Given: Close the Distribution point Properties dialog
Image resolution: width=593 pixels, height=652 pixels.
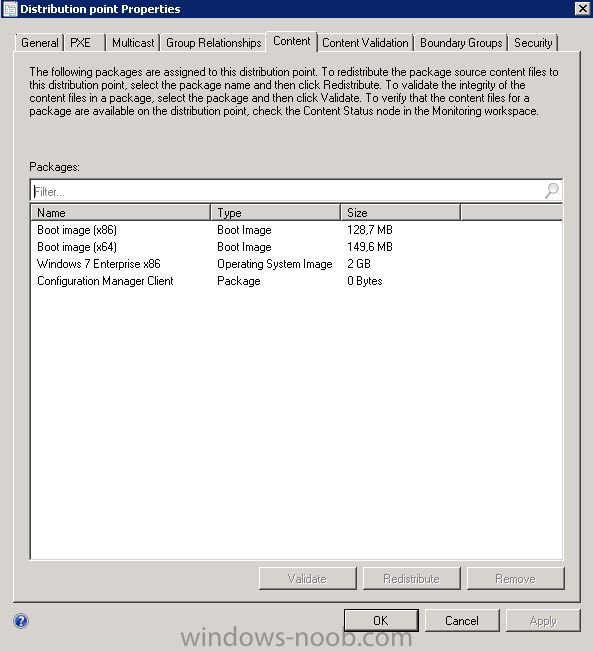Looking at the screenshot, I should click(x=582, y=8).
